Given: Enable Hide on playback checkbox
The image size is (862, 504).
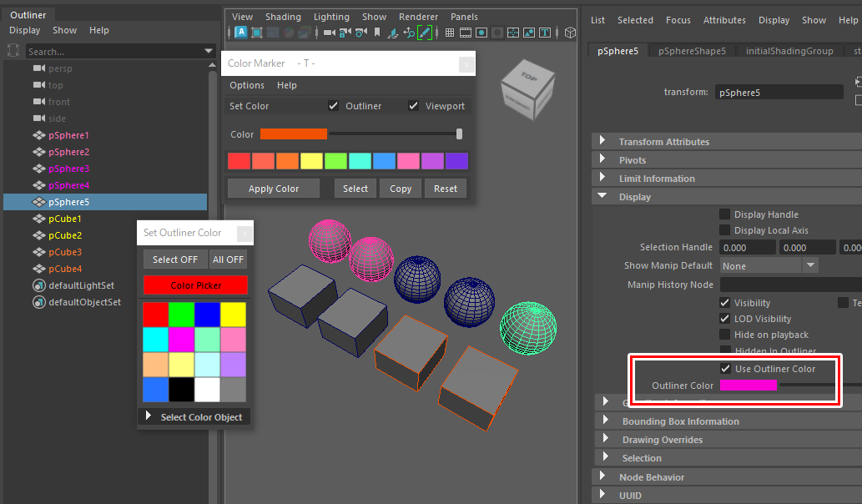Looking at the screenshot, I should click(x=724, y=334).
